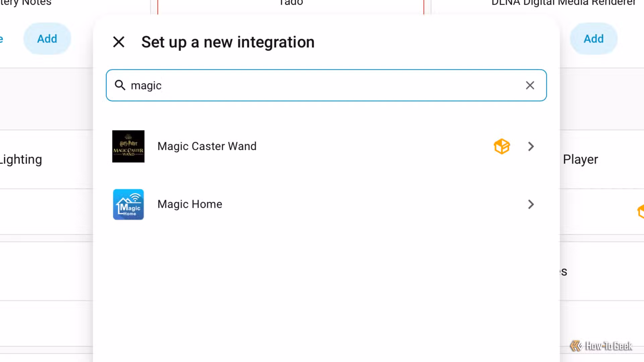
Task: Click the orange custom integration box icon
Action: tap(502, 146)
